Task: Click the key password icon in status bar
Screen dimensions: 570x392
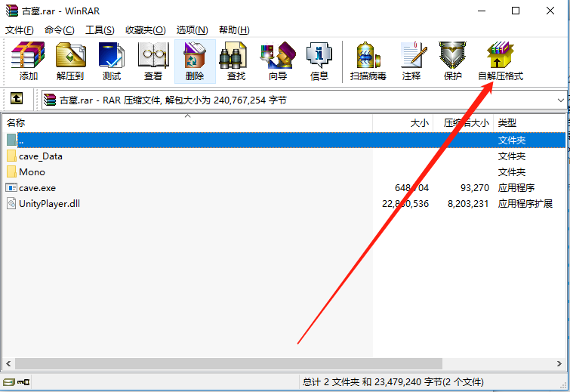Action: point(23,382)
